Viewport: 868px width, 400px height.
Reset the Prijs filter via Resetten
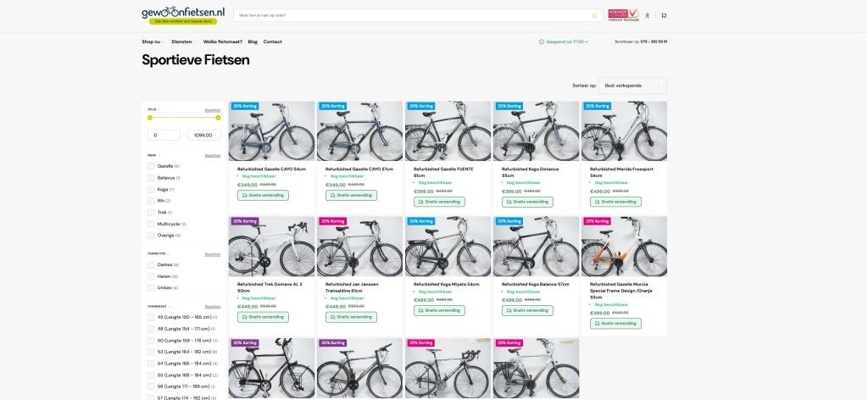coord(213,109)
